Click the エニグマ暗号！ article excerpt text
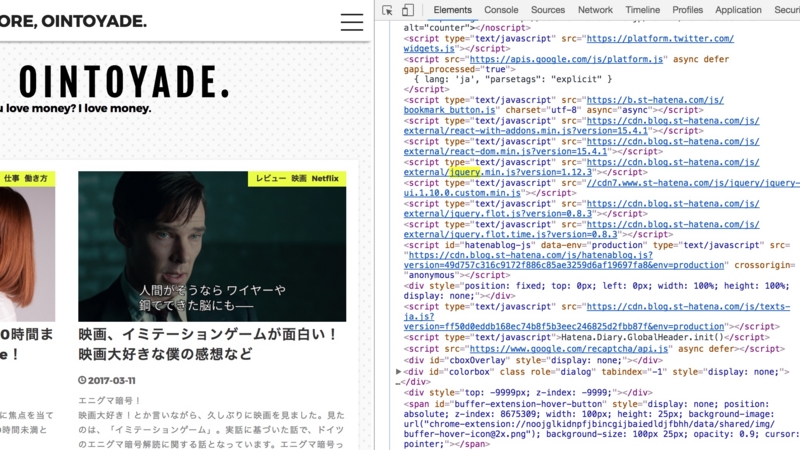The image size is (800, 450). (110, 401)
